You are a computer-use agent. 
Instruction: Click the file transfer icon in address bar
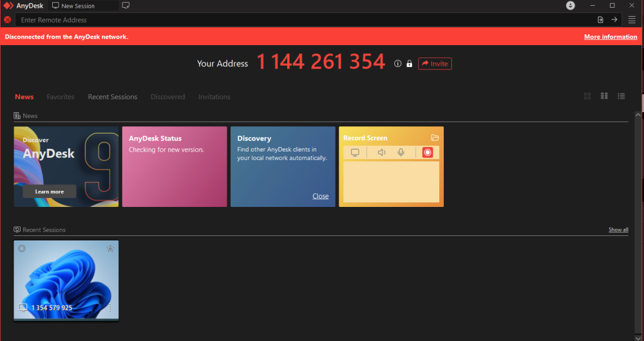(600, 20)
